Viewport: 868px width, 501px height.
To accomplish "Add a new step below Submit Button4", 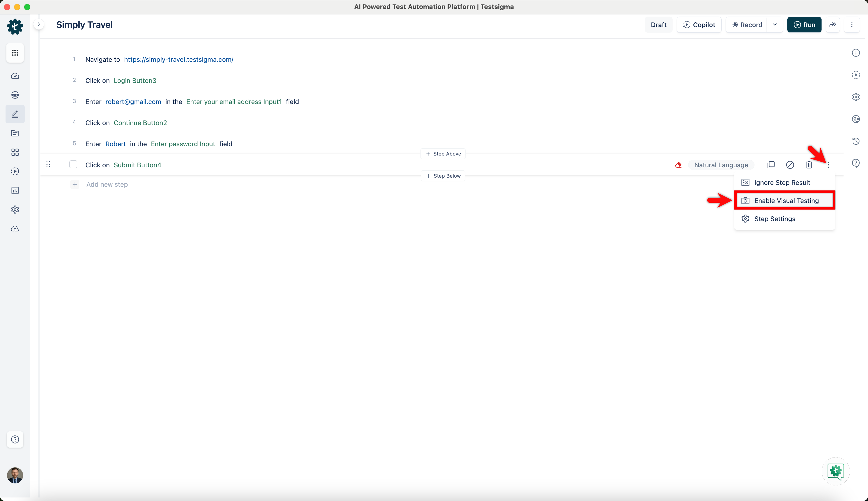I will pos(443,176).
